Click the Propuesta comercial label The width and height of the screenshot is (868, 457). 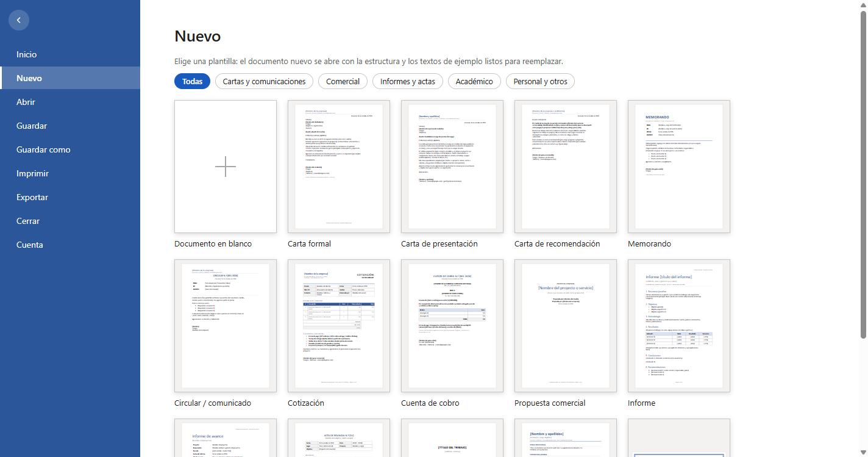pos(550,403)
